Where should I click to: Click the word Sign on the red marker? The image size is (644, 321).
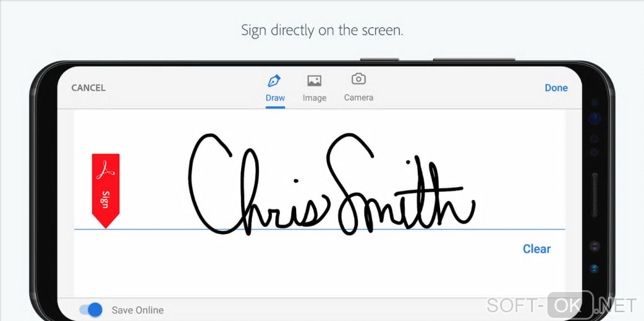106,199
